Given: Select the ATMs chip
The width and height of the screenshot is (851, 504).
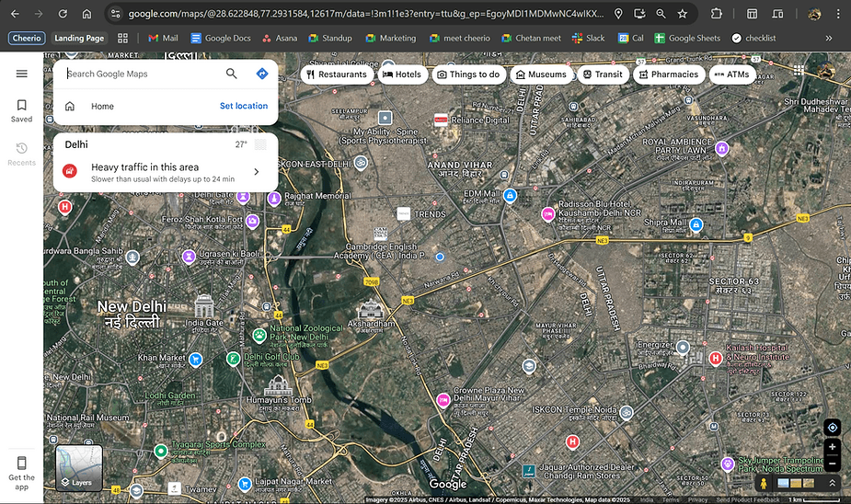Looking at the screenshot, I should pyautogui.click(x=732, y=74).
